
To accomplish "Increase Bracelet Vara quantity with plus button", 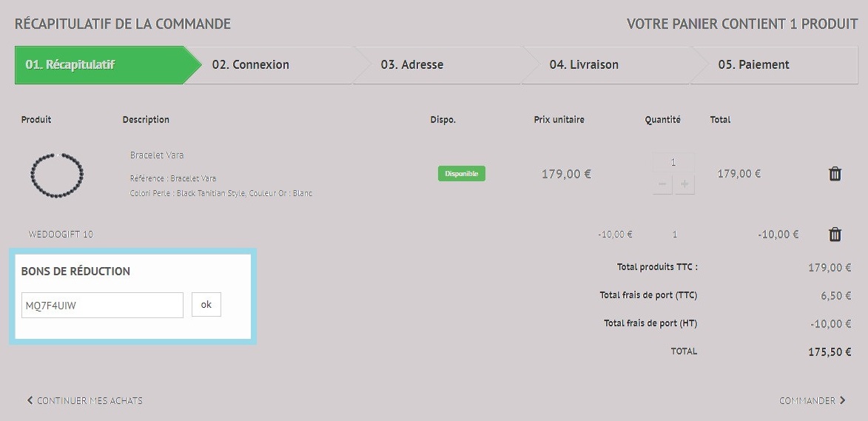I will point(684,184).
